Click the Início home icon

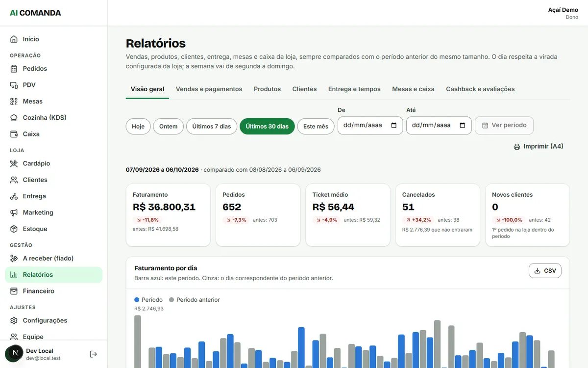tap(14, 39)
